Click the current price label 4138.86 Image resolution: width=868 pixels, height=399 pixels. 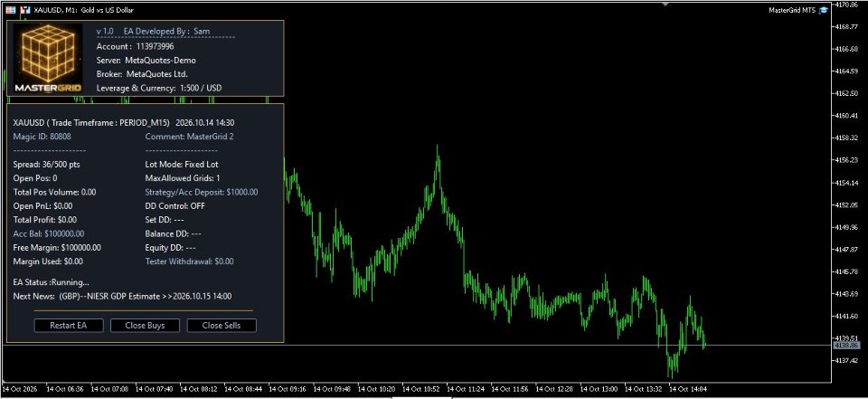(847, 346)
